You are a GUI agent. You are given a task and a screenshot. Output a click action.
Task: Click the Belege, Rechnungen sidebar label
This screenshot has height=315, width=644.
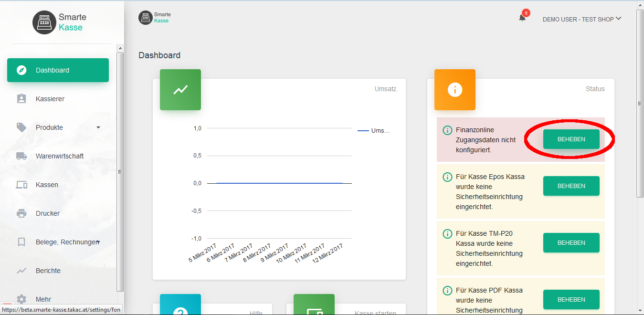click(x=66, y=242)
